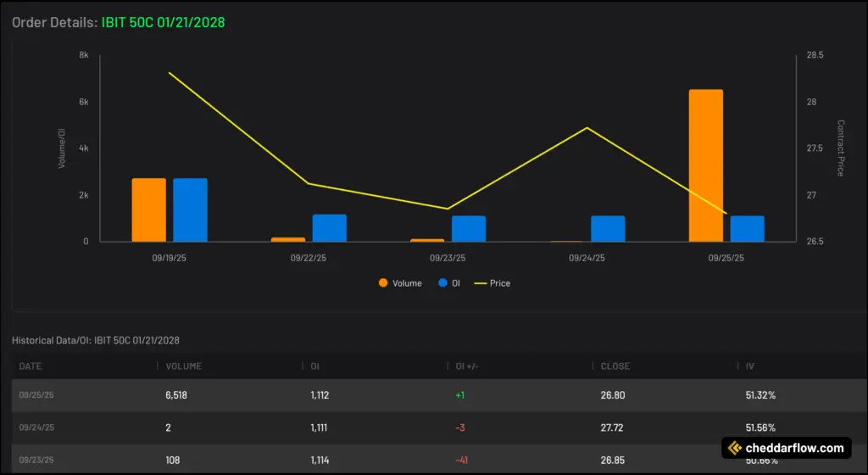Toggle the Price legend item
This screenshot has height=475, width=868.
pyautogui.click(x=492, y=283)
